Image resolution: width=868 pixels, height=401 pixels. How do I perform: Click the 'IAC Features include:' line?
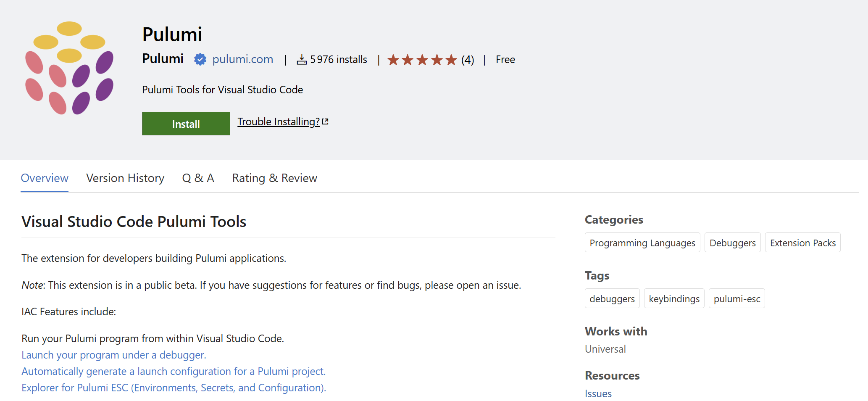point(68,311)
